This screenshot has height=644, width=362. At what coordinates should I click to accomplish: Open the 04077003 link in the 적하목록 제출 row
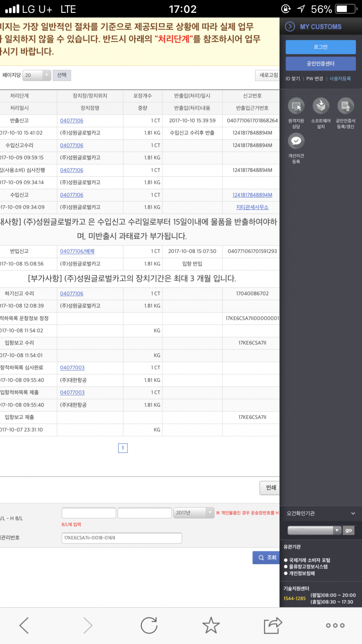click(x=72, y=392)
